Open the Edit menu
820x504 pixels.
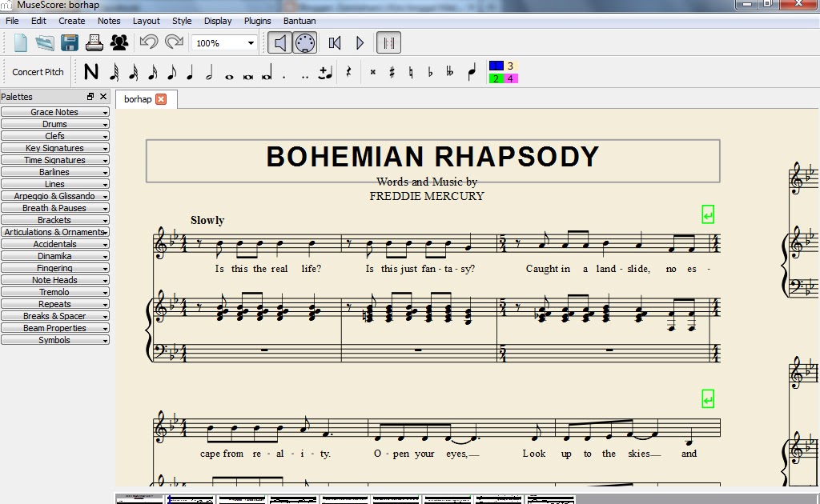(x=38, y=21)
